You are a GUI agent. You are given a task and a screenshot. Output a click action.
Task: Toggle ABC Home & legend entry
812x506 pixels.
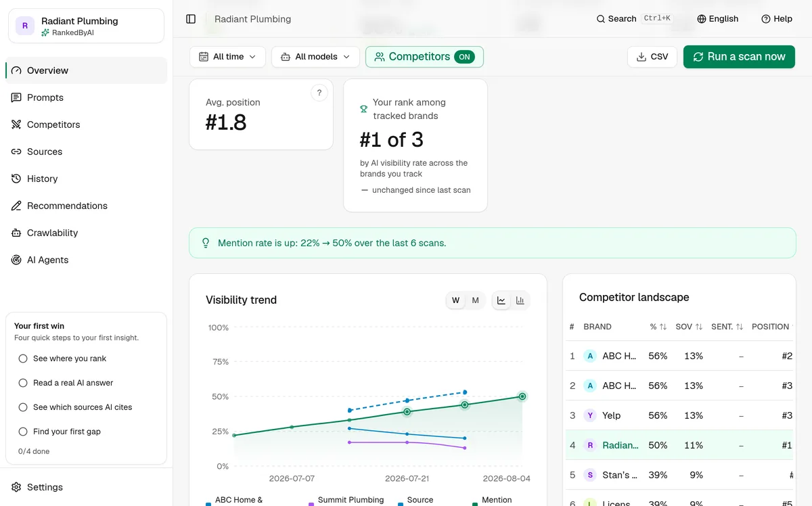[x=235, y=501]
